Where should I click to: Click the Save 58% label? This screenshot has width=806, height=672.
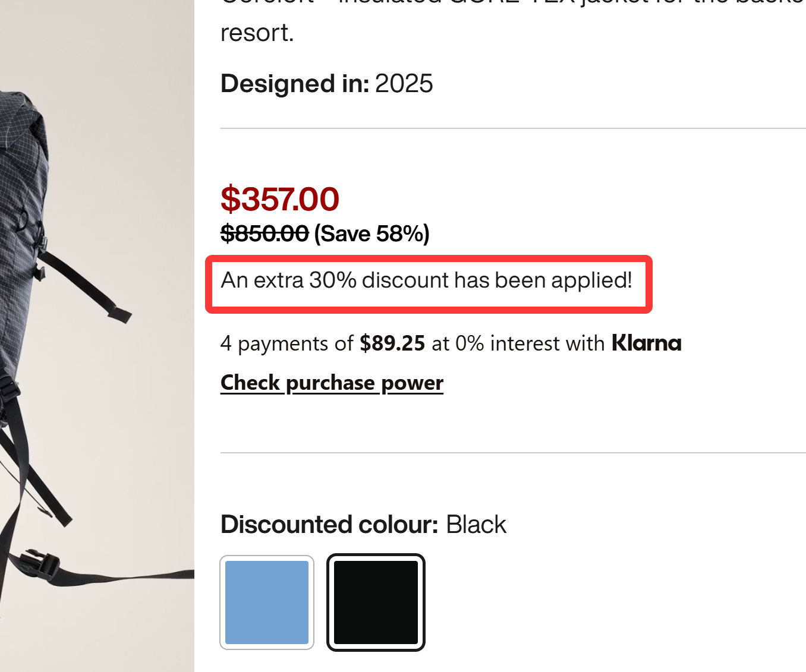[371, 234]
